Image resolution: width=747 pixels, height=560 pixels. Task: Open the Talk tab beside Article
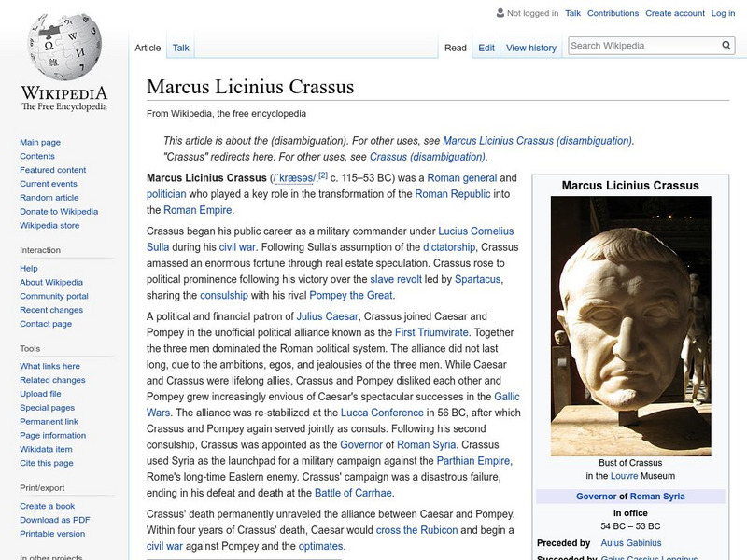click(180, 48)
